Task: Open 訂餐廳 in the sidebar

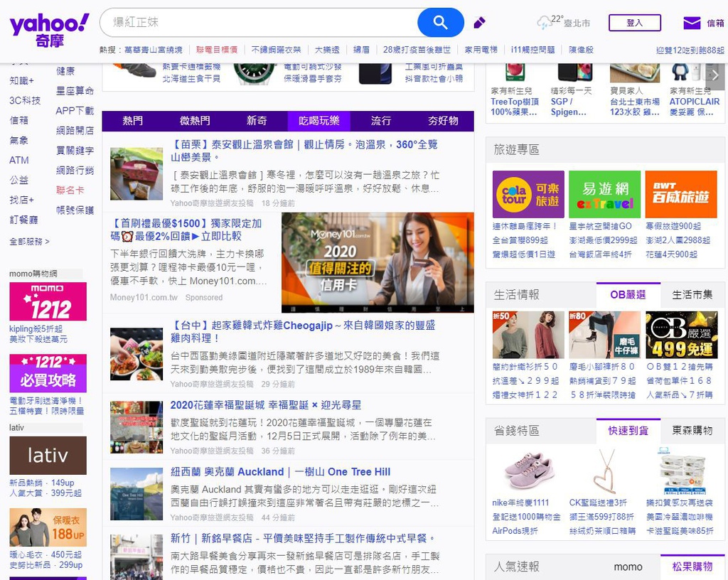Action: point(23,220)
